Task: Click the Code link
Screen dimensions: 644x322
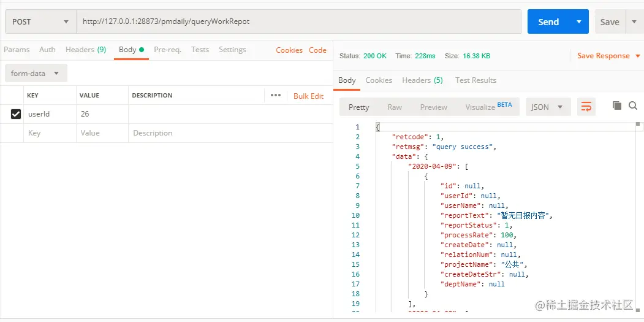Action: (x=317, y=50)
